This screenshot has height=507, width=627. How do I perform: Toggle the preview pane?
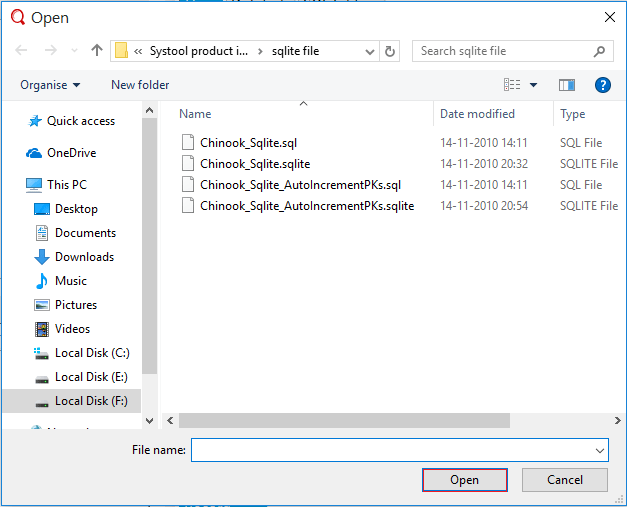click(567, 85)
